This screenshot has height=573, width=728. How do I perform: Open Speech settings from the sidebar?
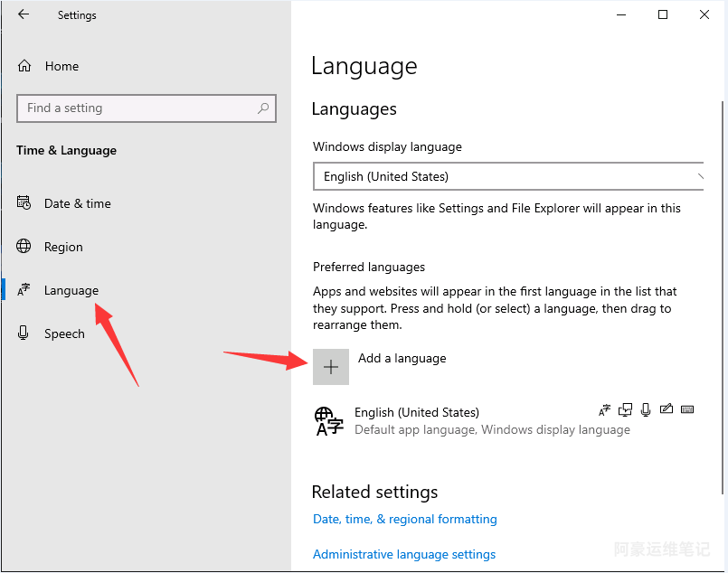point(64,333)
